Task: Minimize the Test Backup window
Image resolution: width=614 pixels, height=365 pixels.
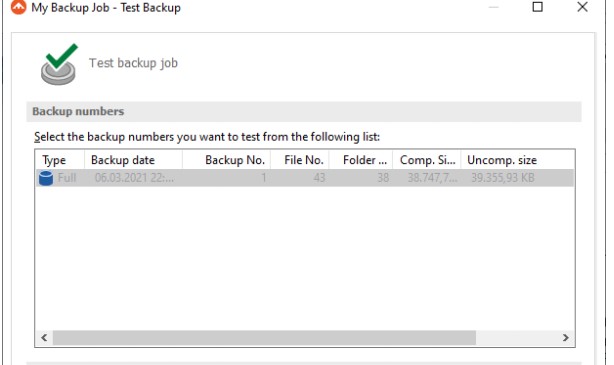Action: tap(494, 7)
